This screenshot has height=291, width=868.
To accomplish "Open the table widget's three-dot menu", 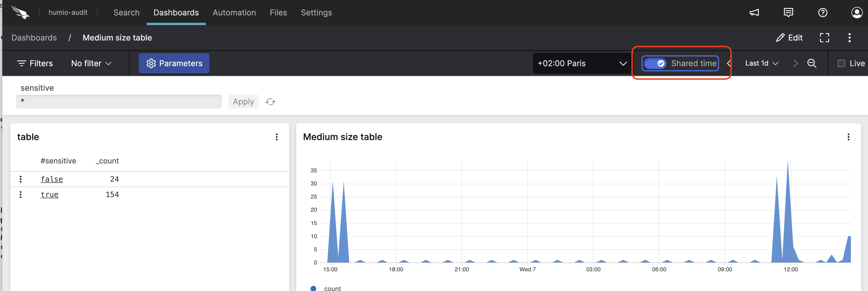I will pos(277,137).
